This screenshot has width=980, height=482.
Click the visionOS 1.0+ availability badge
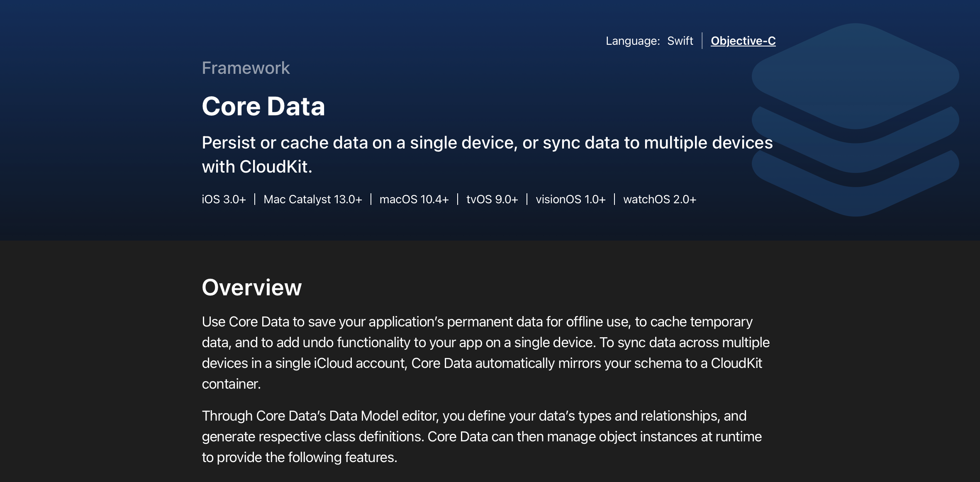[570, 200]
